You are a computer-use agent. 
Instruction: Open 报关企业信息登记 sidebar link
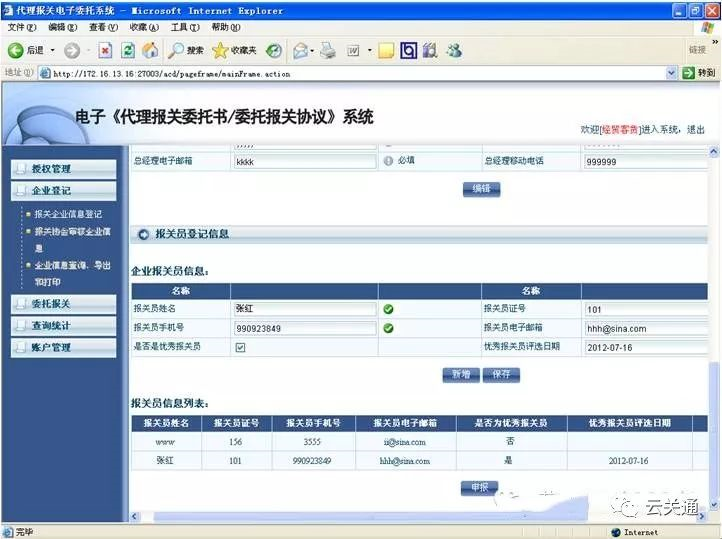68,214
